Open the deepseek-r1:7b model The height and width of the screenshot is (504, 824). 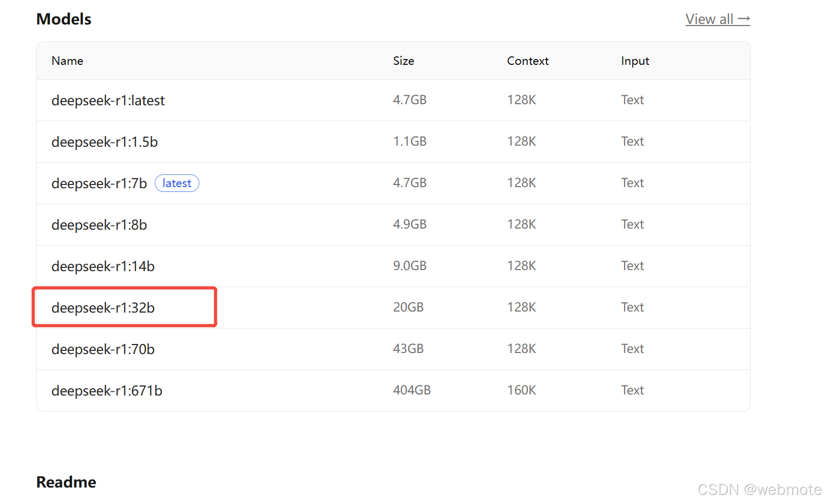pos(99,183)
